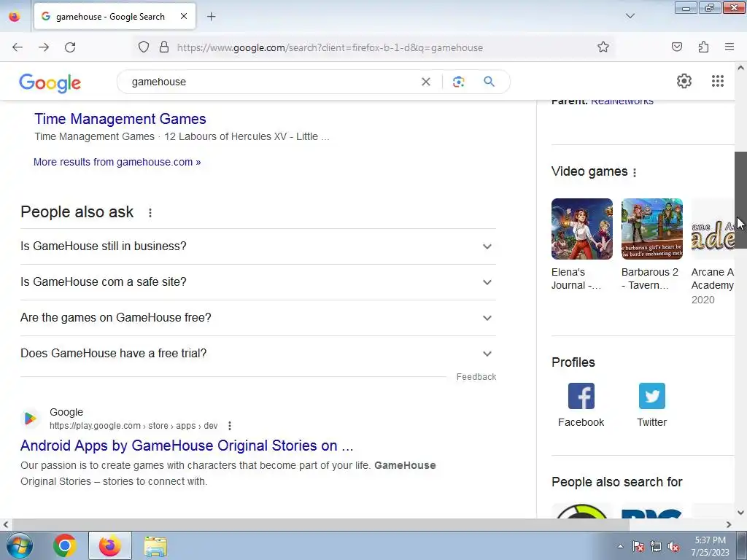Open the new tab plus button
Screen dimensions: 747x560
pos(211,17)
